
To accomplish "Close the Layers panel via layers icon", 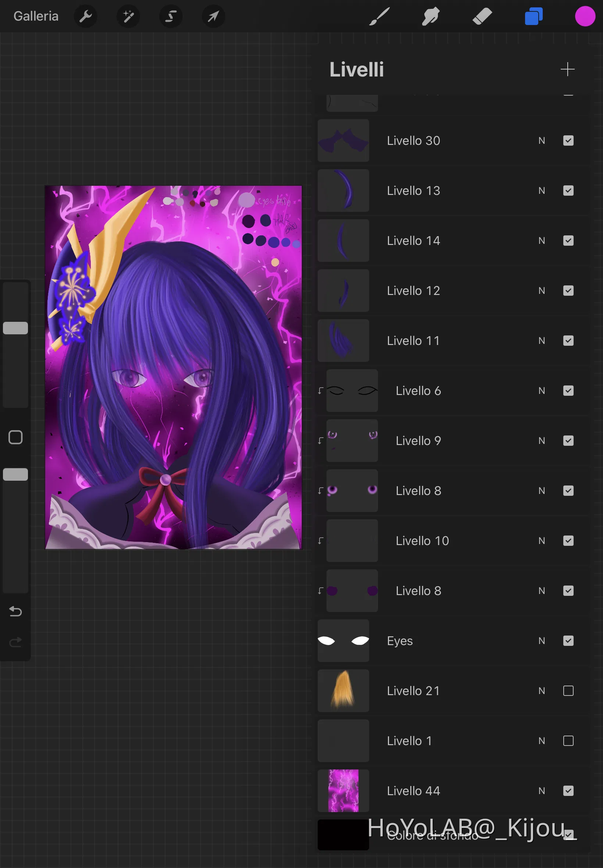I will pyautogui.click(x=533, y=16).
